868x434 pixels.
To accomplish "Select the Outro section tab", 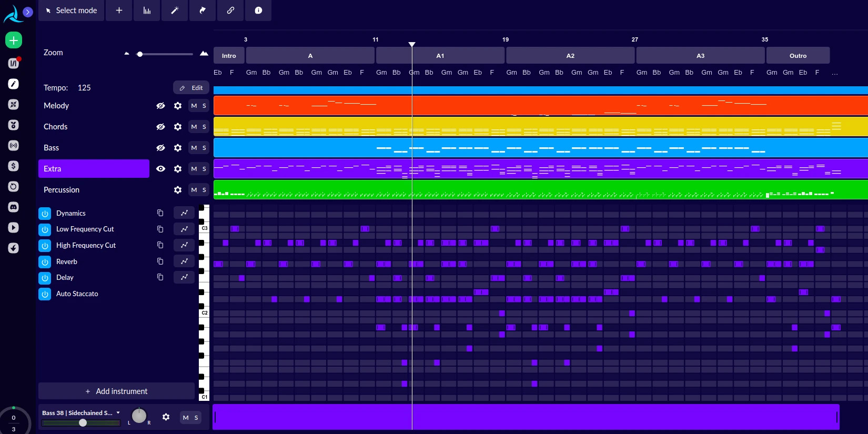I will pyautogui.click(x=798, y=56).
